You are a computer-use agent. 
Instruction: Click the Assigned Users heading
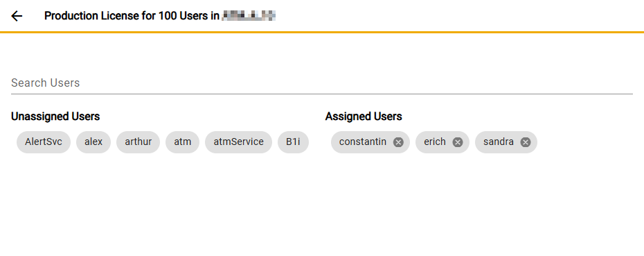(x=364, y=117)
